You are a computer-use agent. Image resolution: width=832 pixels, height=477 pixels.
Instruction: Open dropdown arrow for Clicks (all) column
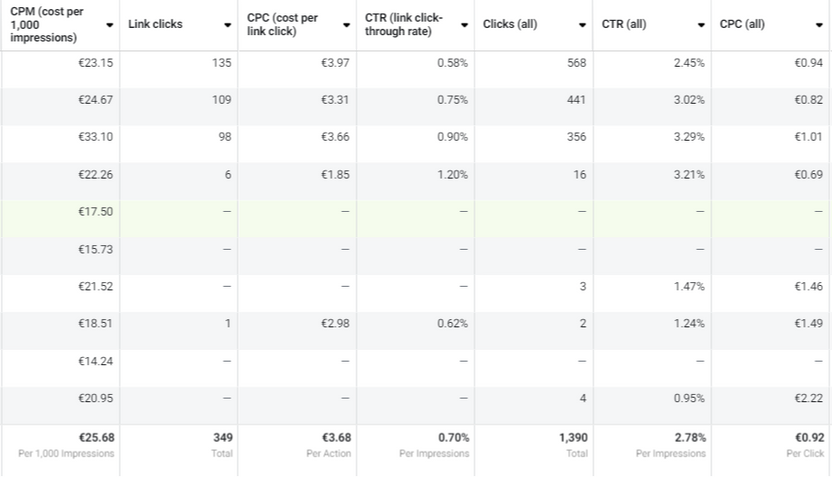tap(582, 25)
